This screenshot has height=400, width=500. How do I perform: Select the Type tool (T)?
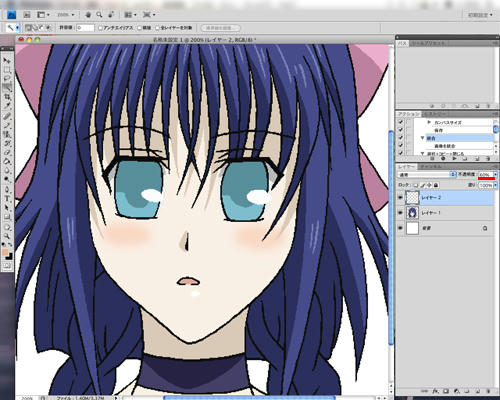tap(7, 198)
